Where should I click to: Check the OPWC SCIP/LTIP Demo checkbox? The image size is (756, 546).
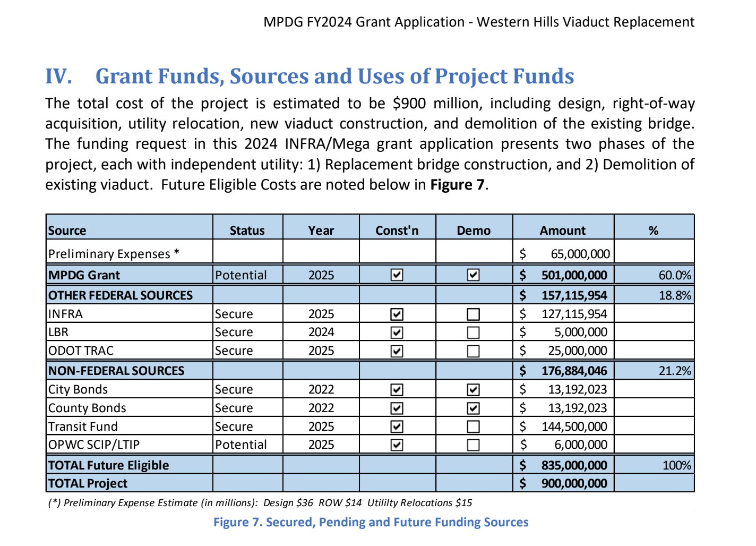(473, 445)
